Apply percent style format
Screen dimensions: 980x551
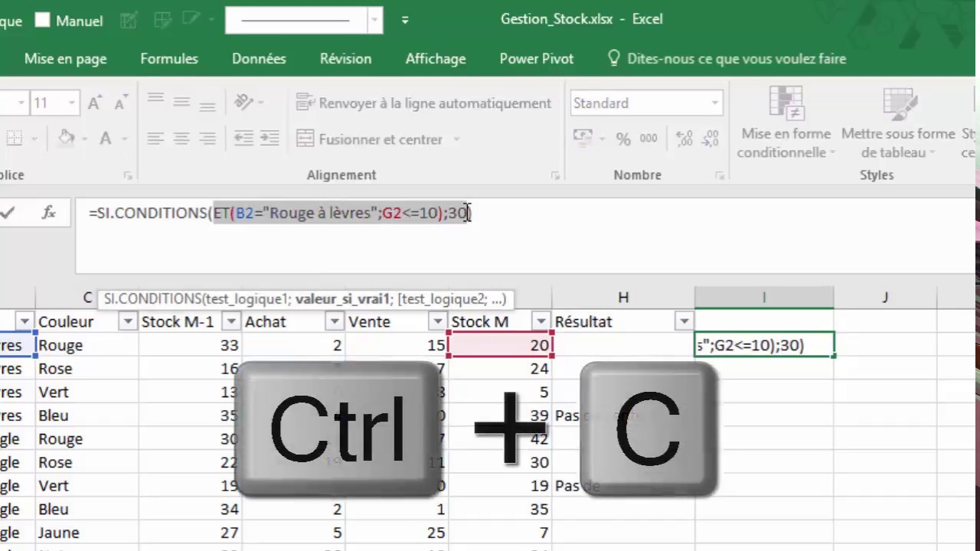tap(623, 139)
